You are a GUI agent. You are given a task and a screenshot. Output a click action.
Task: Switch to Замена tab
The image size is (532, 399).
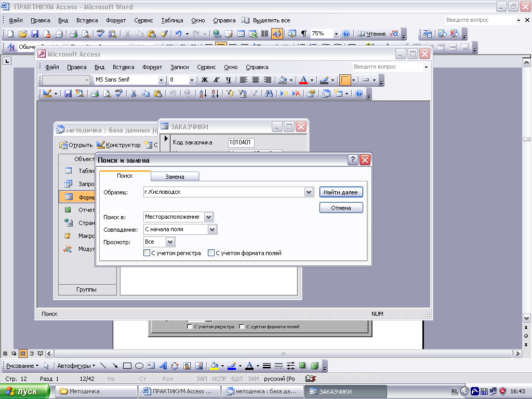[175, 177]
